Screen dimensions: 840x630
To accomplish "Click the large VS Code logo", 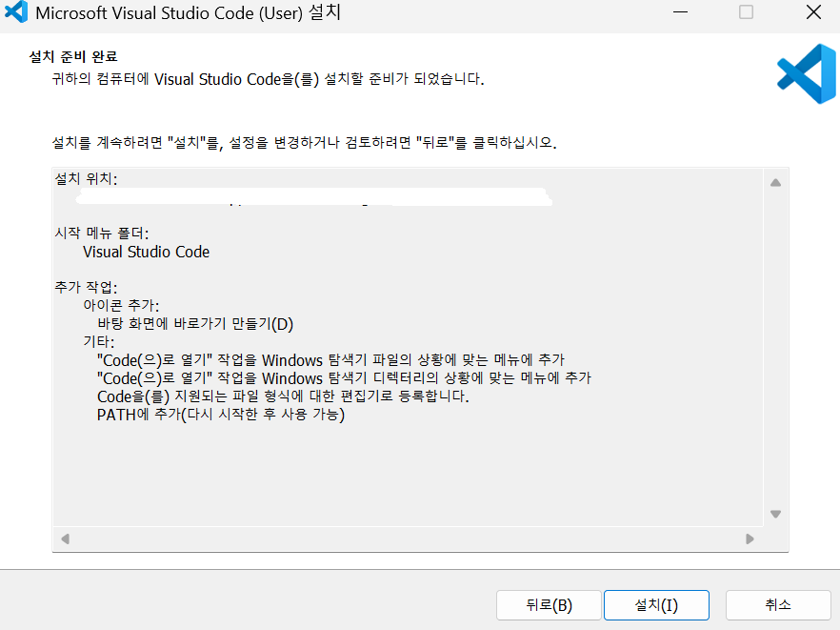I will click(807, 74).
